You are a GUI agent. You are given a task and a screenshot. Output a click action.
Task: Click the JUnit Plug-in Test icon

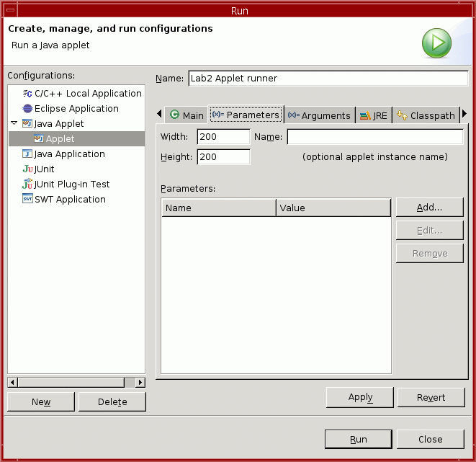click(27, 185)
